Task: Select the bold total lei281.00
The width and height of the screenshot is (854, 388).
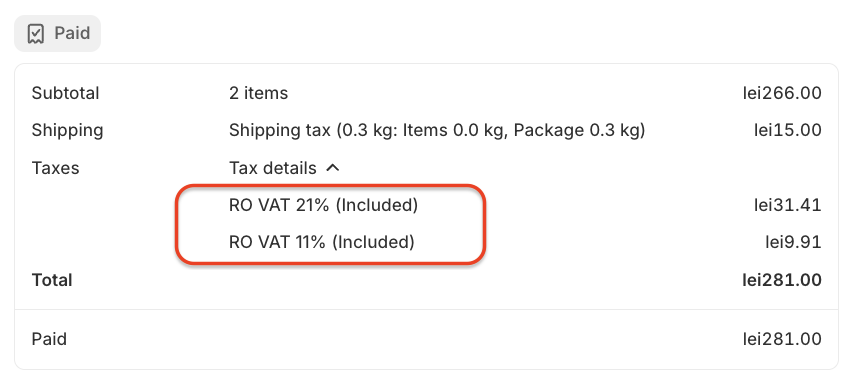Action: [782, 280]
